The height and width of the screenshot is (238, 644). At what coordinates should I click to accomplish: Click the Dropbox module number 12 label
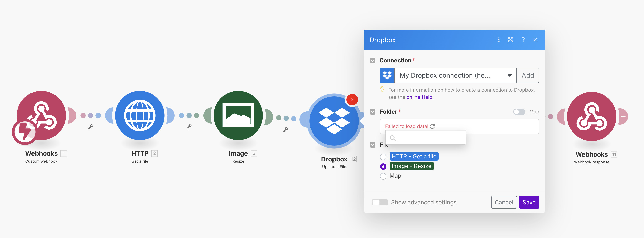click(x=353, y=159)
